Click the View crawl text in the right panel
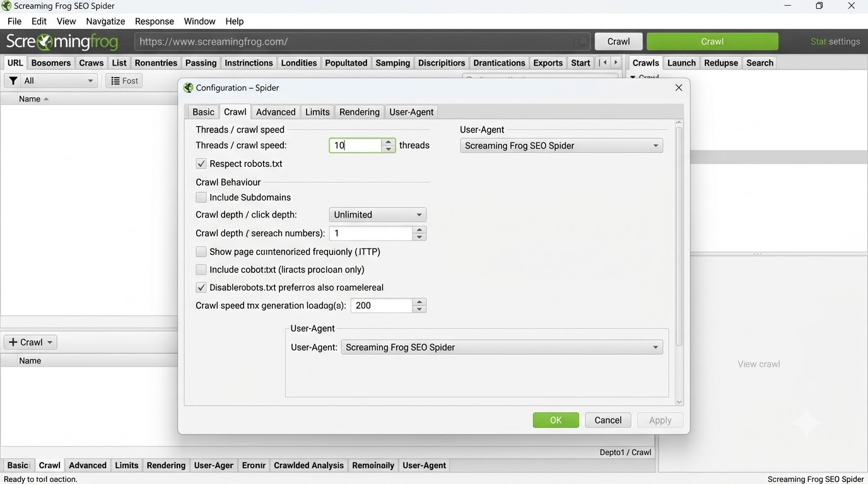The height and width of the screenshot is (484, 868). click(759, 364)
